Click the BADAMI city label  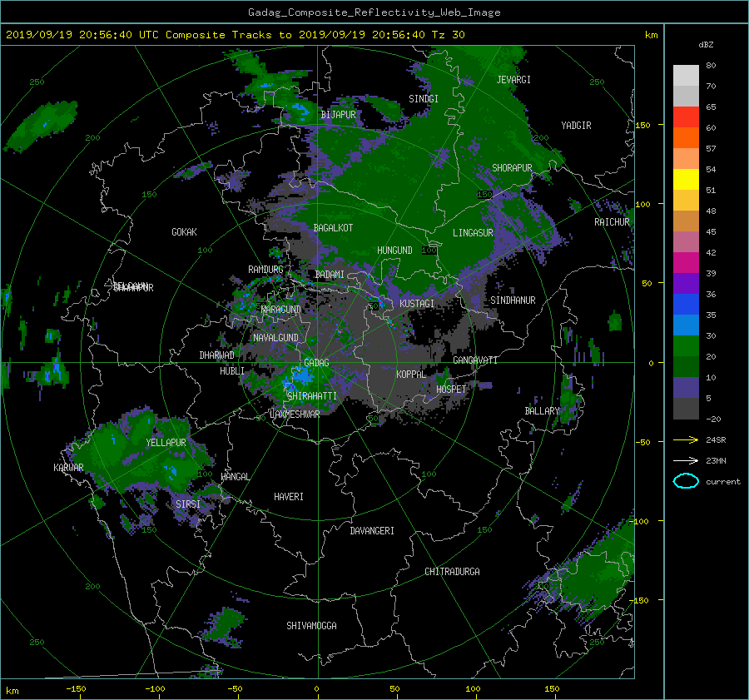pyautogui.click(x=330, y=275)
